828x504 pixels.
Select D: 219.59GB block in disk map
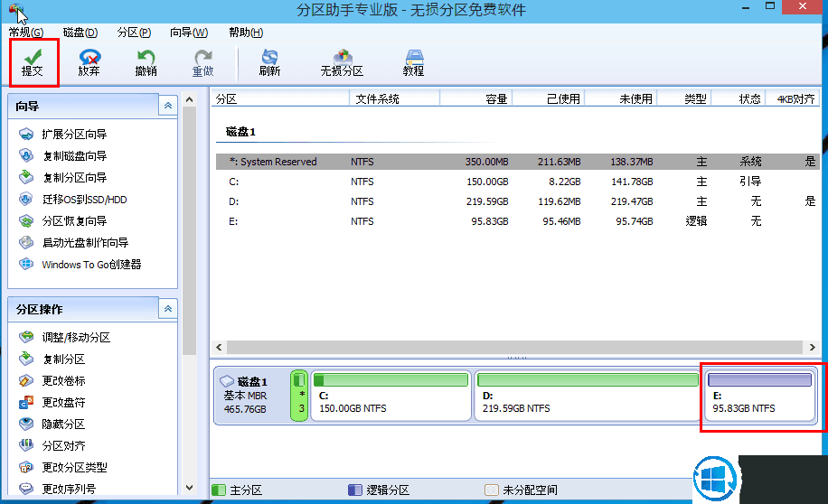coord(588,396)
